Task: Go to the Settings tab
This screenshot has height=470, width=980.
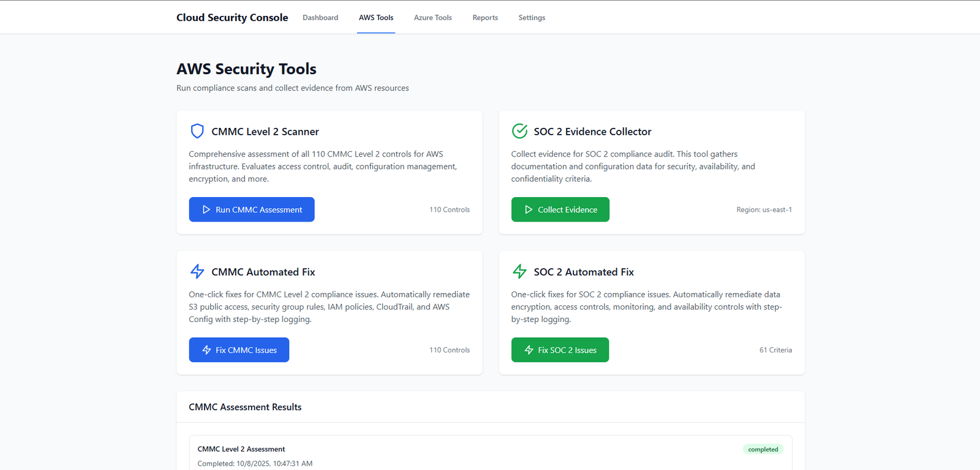Action: tap(532, 18)
